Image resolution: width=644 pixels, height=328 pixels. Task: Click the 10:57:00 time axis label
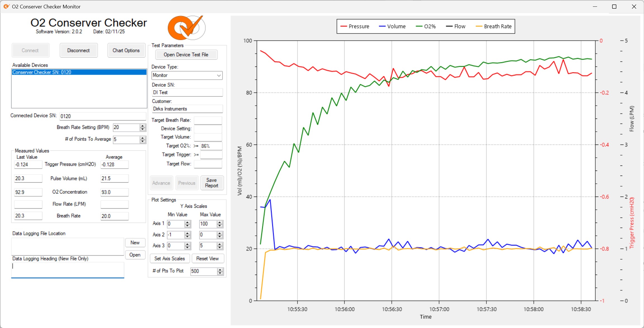point(439,309)
